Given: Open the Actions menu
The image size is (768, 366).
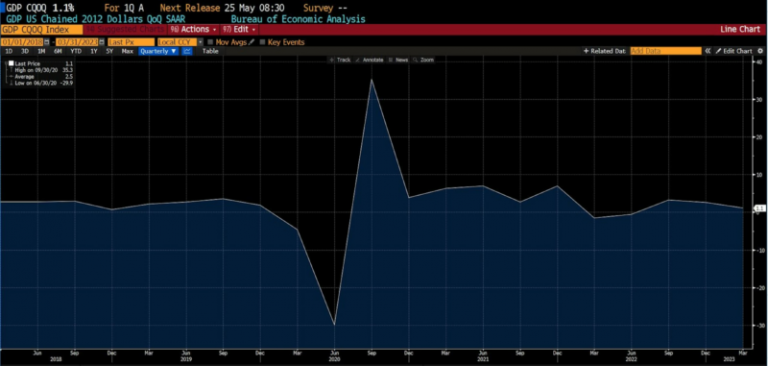Looking at the screenshot, I should pos(193,29).
